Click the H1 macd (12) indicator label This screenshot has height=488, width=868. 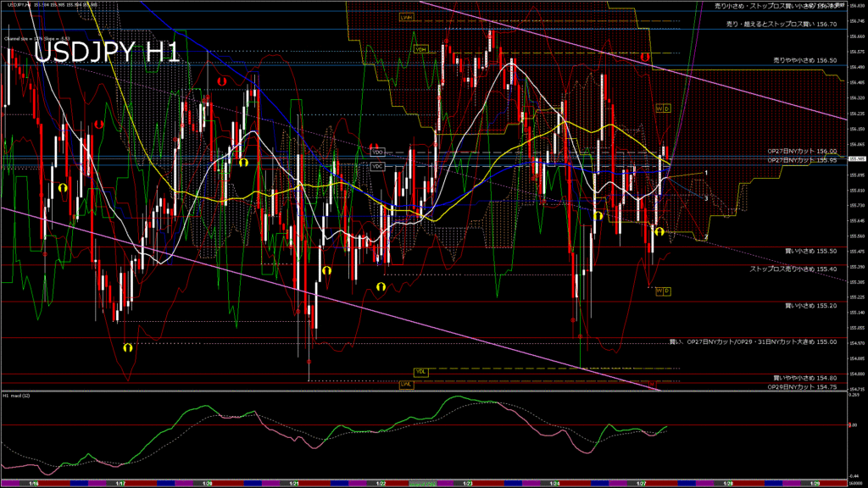click(x=19, y=396)
